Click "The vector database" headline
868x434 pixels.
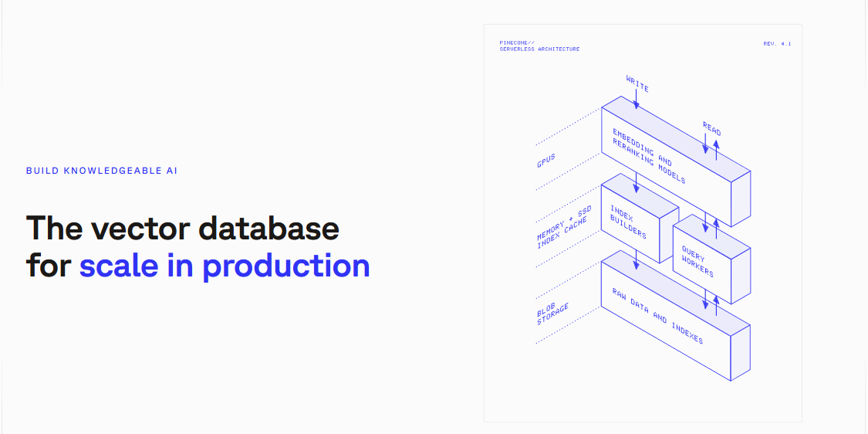click(183, 229)
